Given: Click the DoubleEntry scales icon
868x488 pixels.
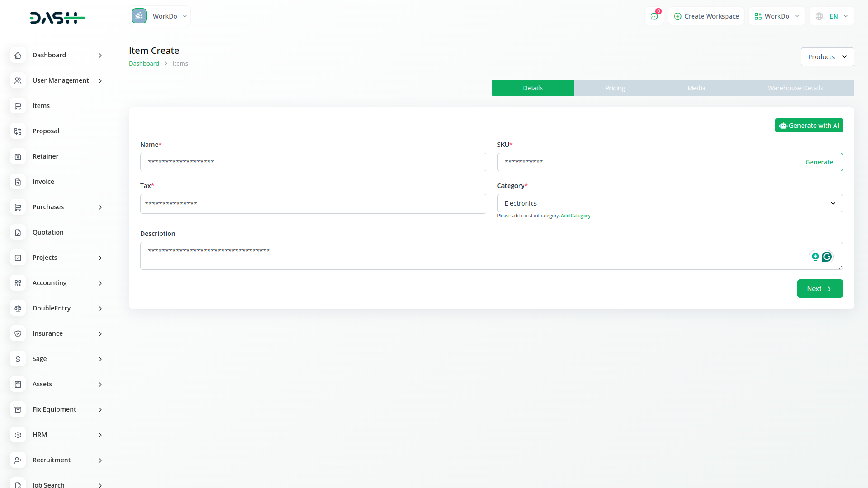Looking at the screenshot, I should 18,308.
